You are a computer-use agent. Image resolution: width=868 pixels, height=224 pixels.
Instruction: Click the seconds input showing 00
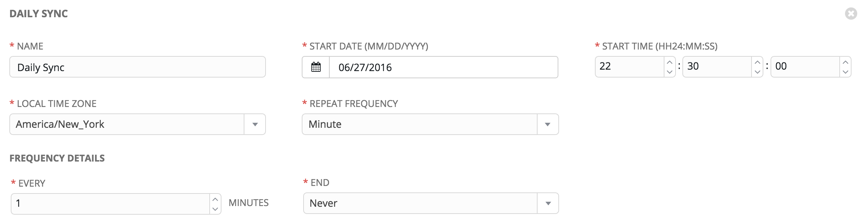point(805,66)
